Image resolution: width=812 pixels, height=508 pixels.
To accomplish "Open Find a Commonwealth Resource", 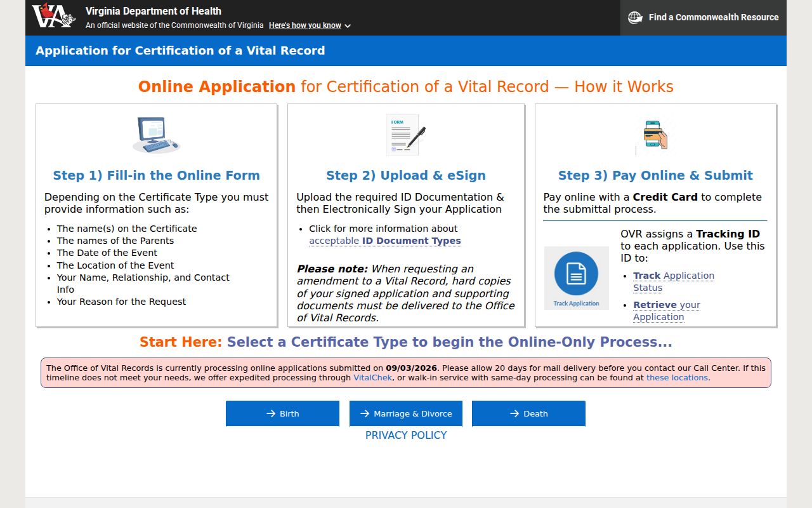I will tap(704, 18).
